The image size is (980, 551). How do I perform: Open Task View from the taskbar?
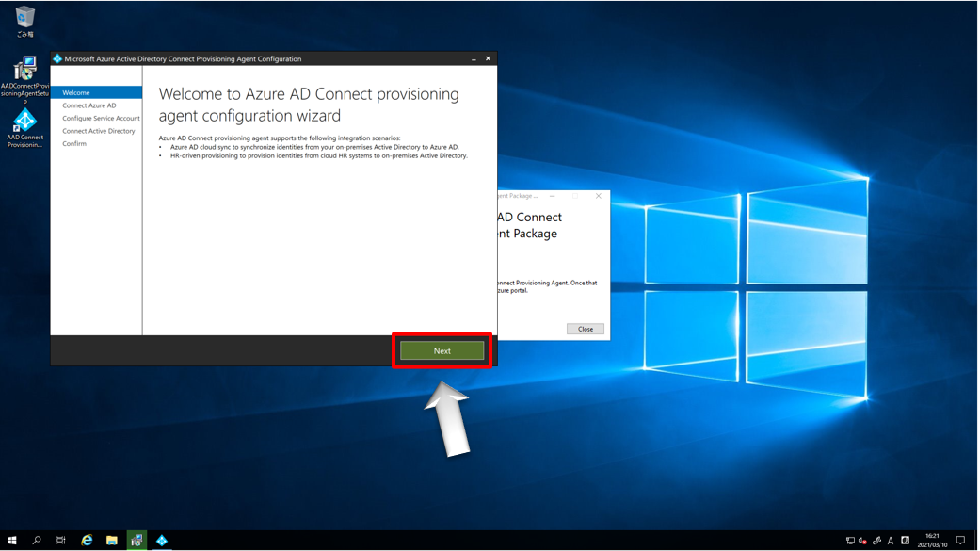61,541
